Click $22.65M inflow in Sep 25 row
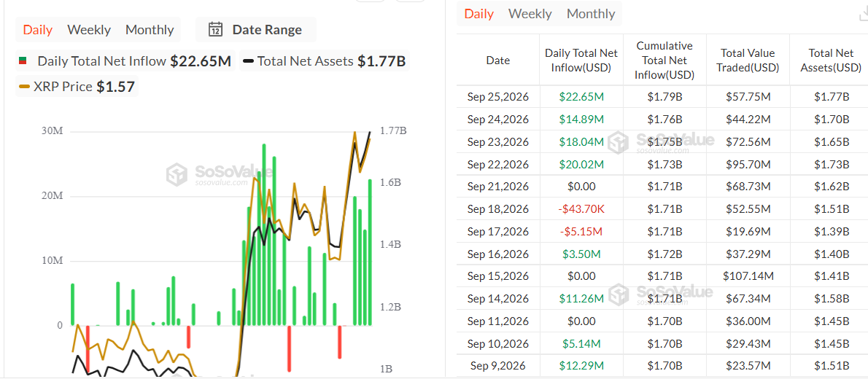 pos(581,97)
